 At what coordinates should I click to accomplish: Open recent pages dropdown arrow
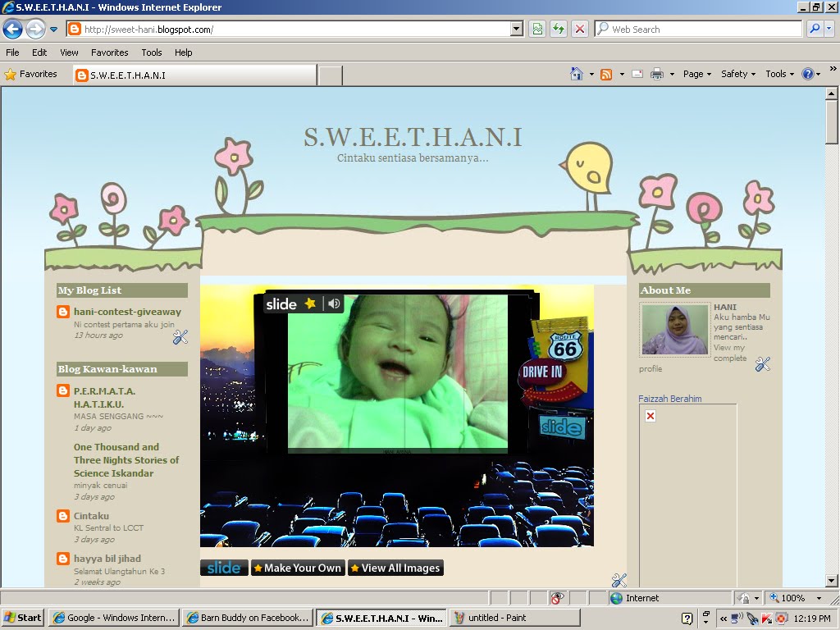53,30
